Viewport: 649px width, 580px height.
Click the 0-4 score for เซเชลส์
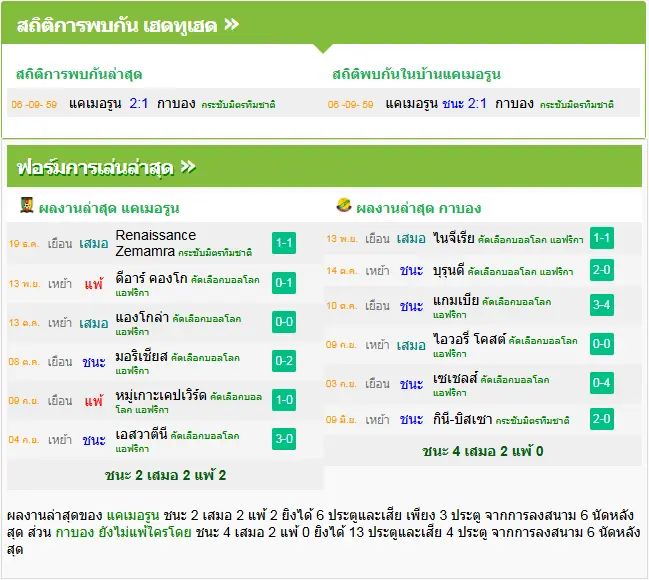click(x=602, y=383)
